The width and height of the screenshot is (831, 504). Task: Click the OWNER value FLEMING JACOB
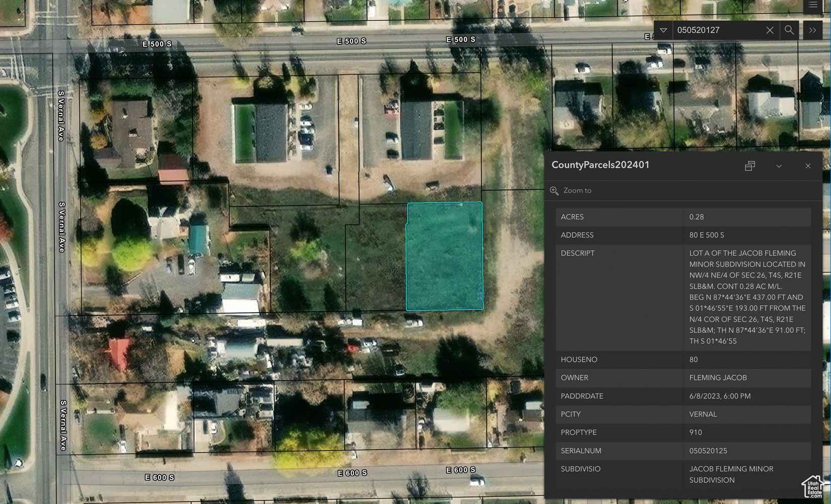(x=718, y=378)
